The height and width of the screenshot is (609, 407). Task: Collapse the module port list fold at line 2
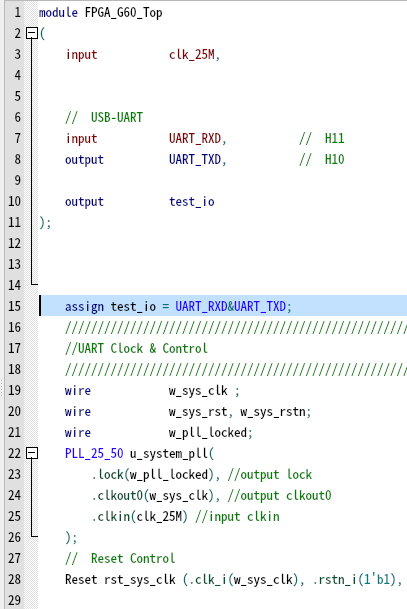tap(32, 33)
